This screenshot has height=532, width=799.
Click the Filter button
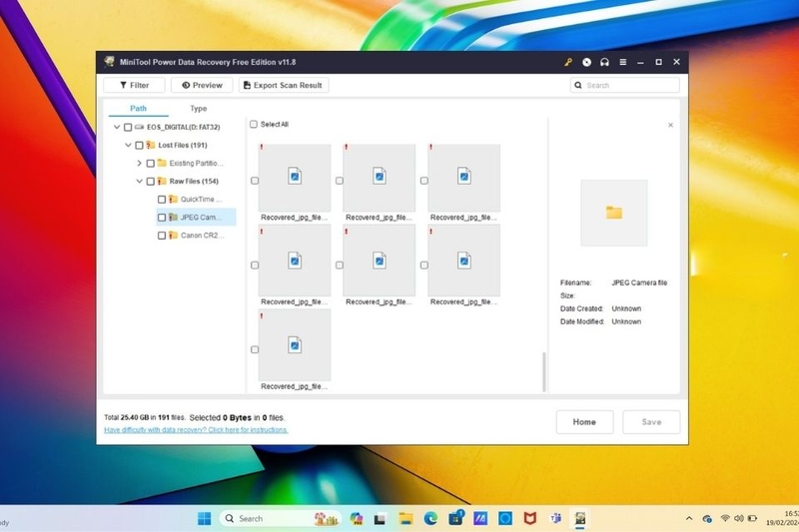click(x=134, y=85)
